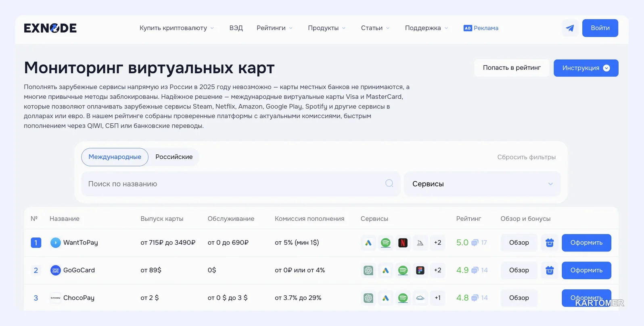
Task: Click the search magnifier icon
Action: click(389, 183)
